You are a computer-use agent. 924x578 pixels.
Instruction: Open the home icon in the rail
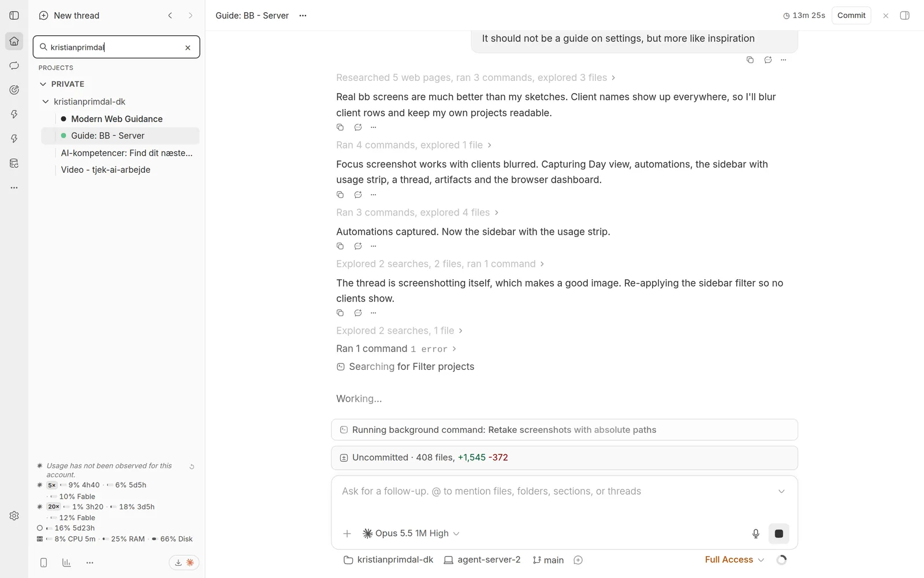tap(14, 41)
